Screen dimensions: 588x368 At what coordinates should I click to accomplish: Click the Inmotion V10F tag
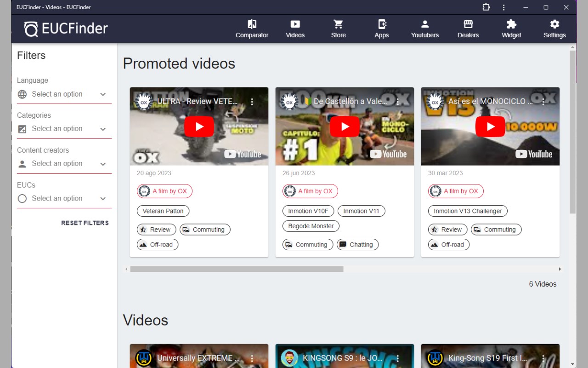[308, 211]
